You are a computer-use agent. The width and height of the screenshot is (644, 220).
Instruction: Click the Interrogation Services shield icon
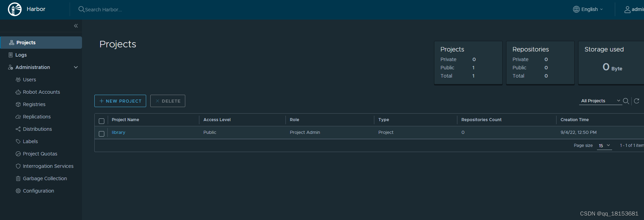18,166
